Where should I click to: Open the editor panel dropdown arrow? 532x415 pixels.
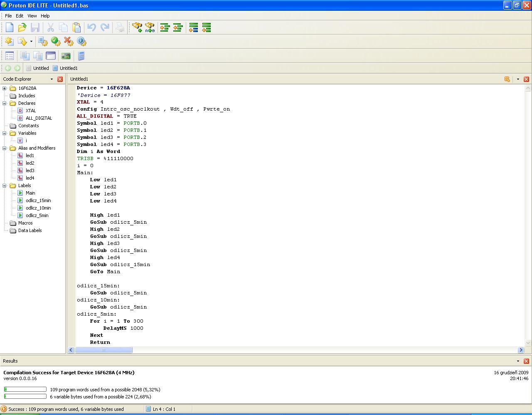click(518, 79)
